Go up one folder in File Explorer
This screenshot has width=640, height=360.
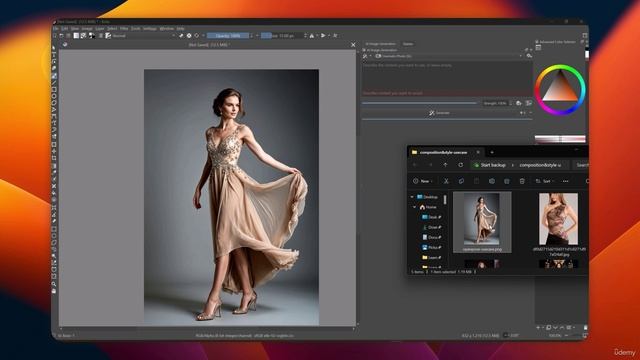click(445, 165)
